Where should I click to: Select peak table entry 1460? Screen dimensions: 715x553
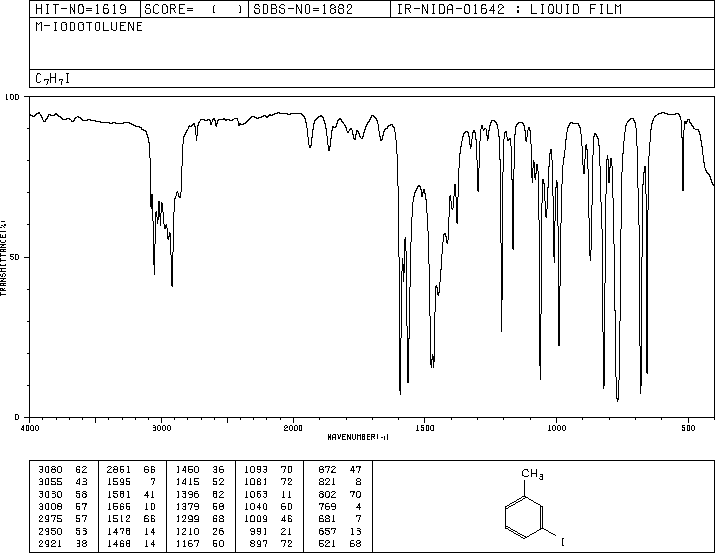click(187, 470)
